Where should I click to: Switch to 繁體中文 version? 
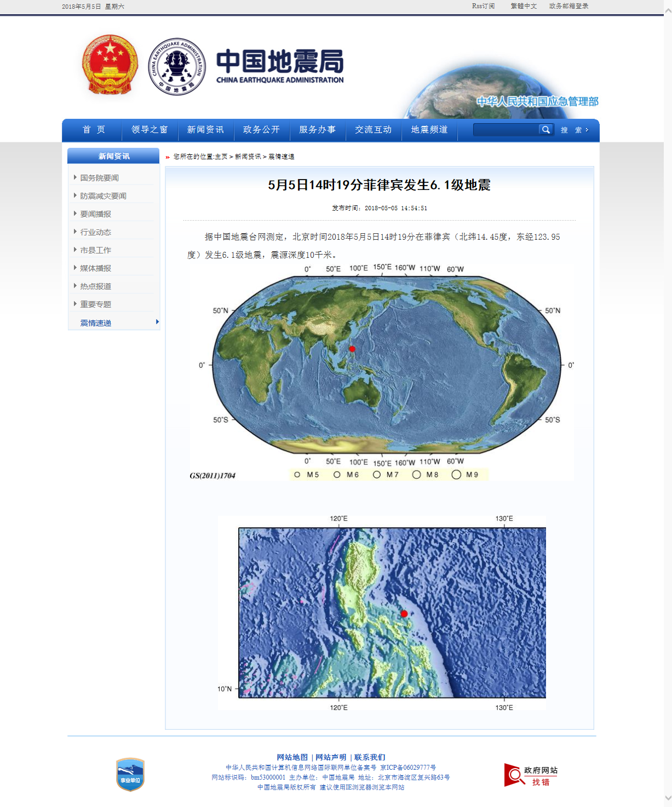[x=524, y=6]
